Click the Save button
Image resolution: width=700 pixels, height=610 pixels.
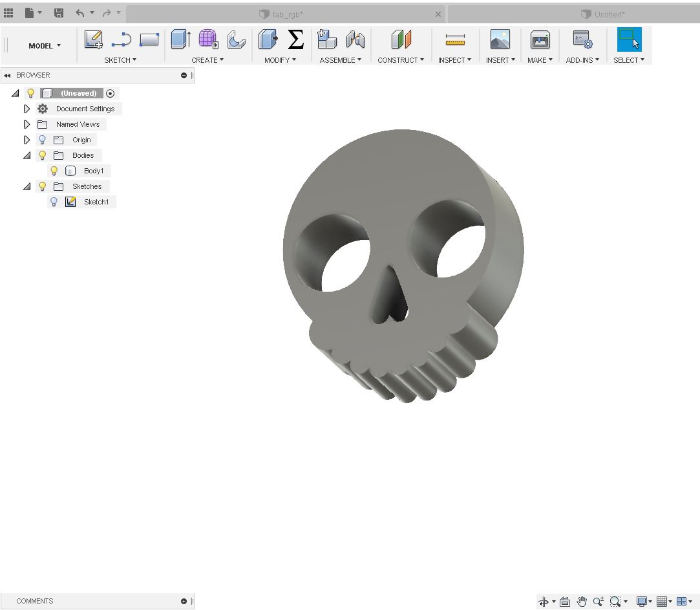59,13
